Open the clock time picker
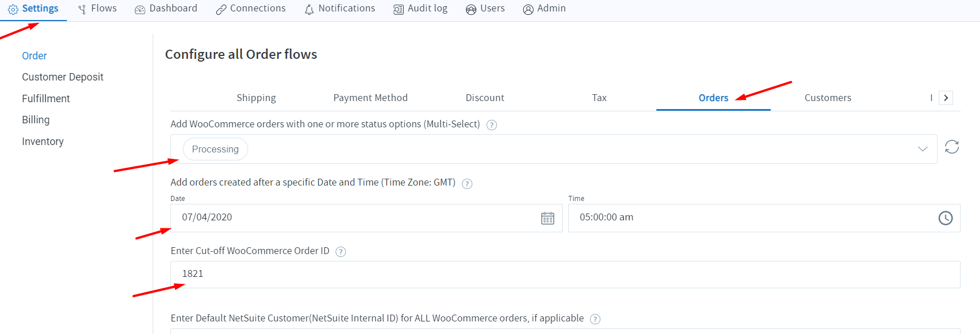 coord(946,218)
